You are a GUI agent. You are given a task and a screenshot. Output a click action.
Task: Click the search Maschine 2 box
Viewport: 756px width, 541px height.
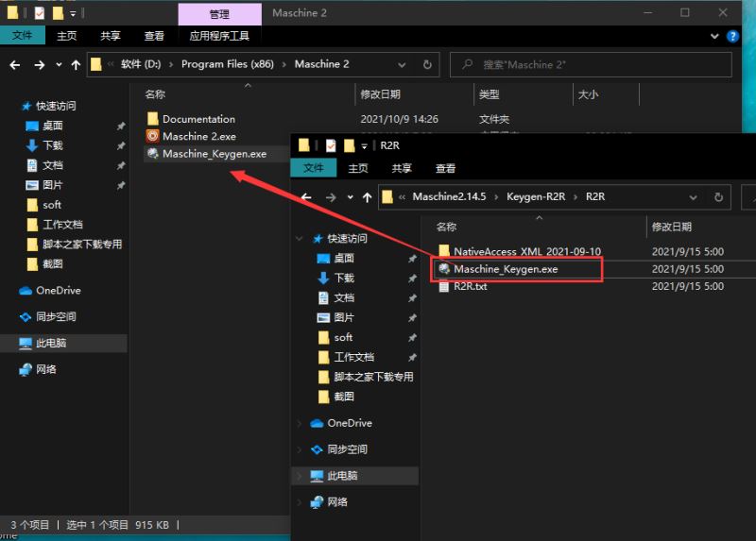(x=592, y=64)
